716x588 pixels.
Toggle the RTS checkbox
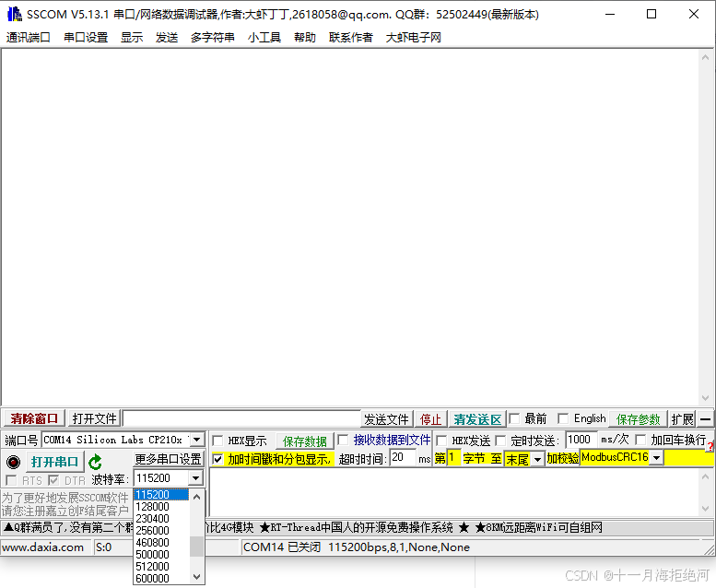[x=11, y=480]
